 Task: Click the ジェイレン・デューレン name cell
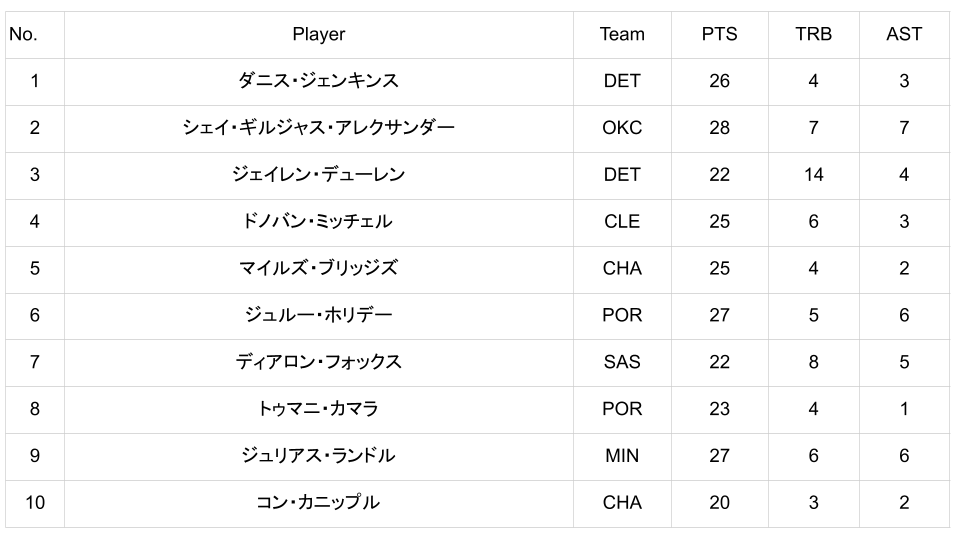point(318,175)
